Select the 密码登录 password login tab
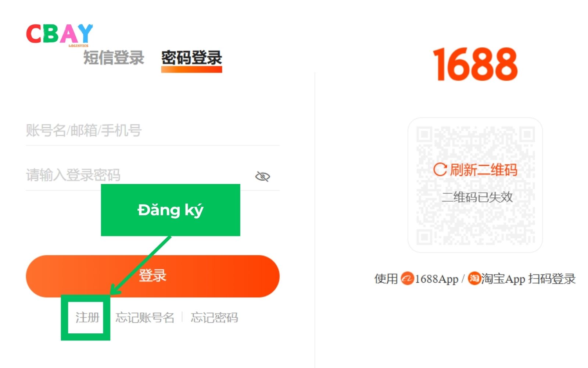The height and width of the screenshot is (368, 588). pyautogui.click(x=191, y=58)
